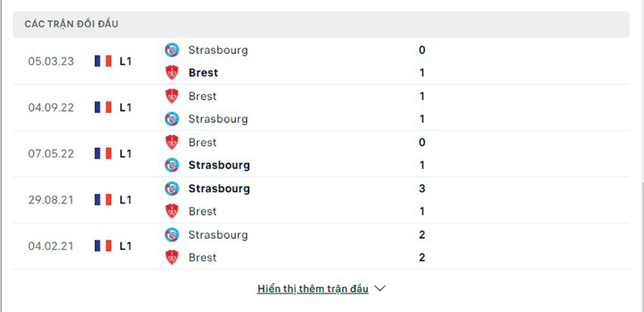Open Hiển thị thêm trận đấu link
The width and height of the screenshot is (644, 312).
tap(312, 289)
